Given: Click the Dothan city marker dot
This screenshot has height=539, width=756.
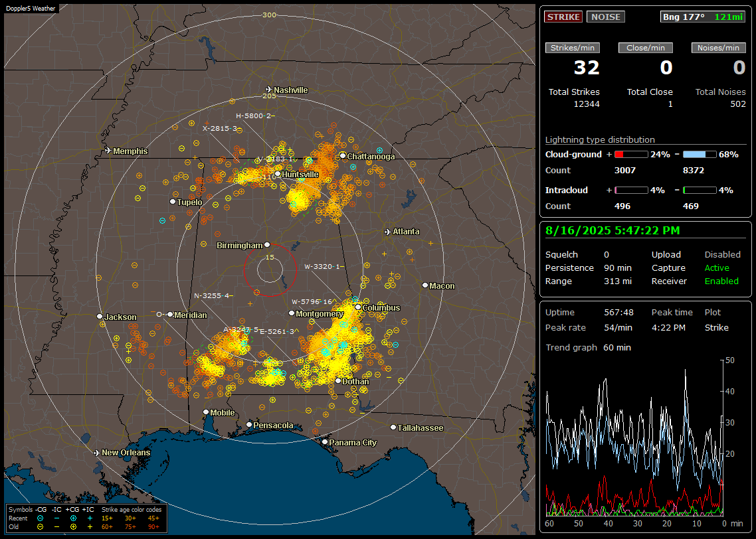Looking at the screenshot, I should coord(338,380).
